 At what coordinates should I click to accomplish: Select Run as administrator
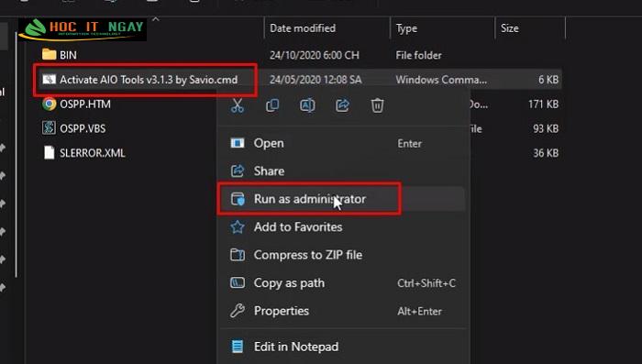click(x=343, y=199)
